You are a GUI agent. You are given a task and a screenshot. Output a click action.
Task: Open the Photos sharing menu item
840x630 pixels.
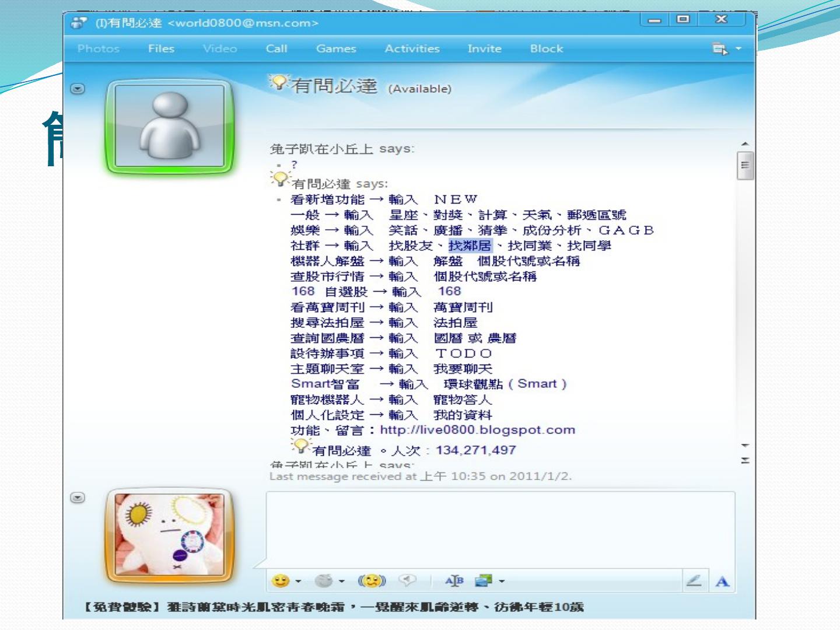(x=98, y=49)
